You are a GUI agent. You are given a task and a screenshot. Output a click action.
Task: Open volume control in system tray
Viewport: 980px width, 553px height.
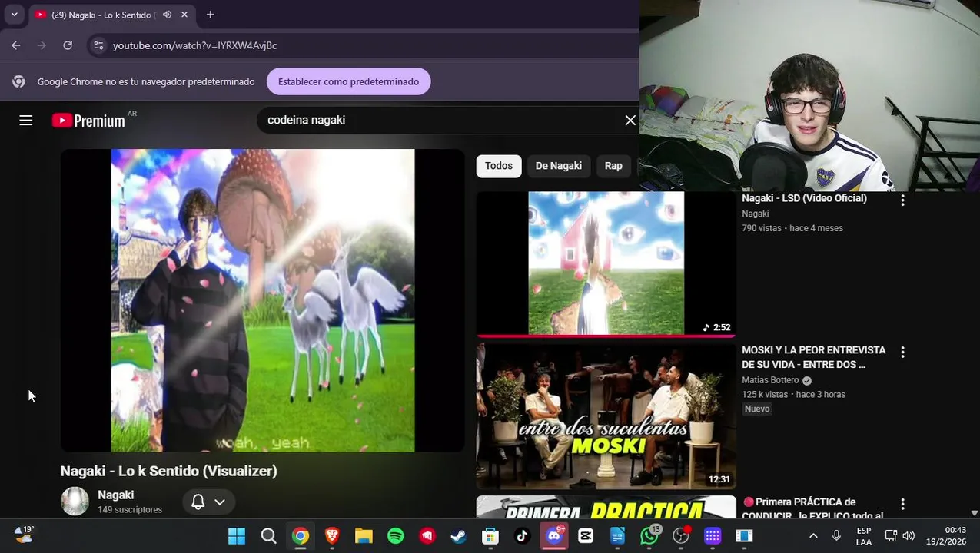[909, 536]
